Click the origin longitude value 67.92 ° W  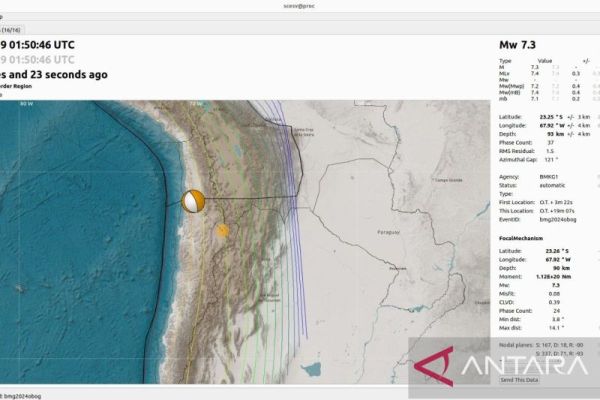click(x=551, y=126)
